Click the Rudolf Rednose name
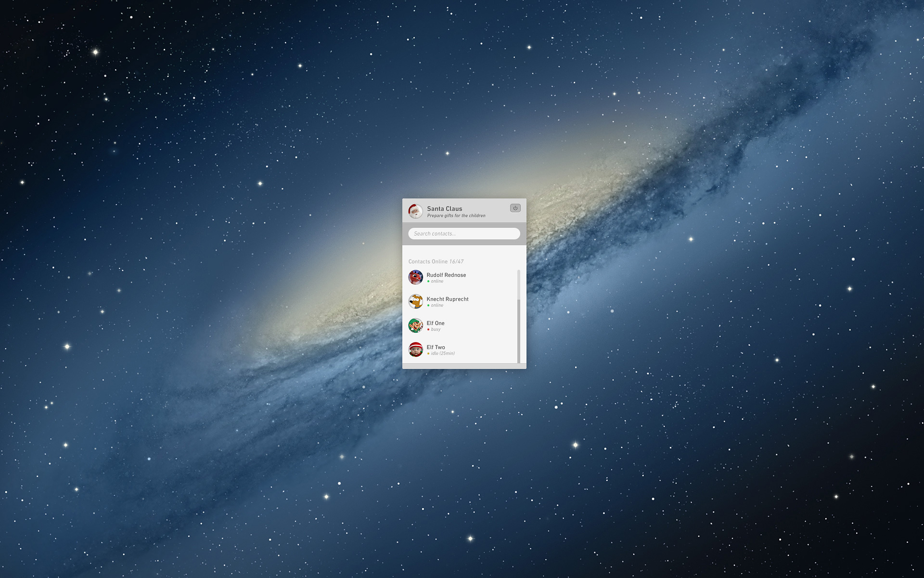Screen dimensions: 924x578 click(x=446, y=275)
